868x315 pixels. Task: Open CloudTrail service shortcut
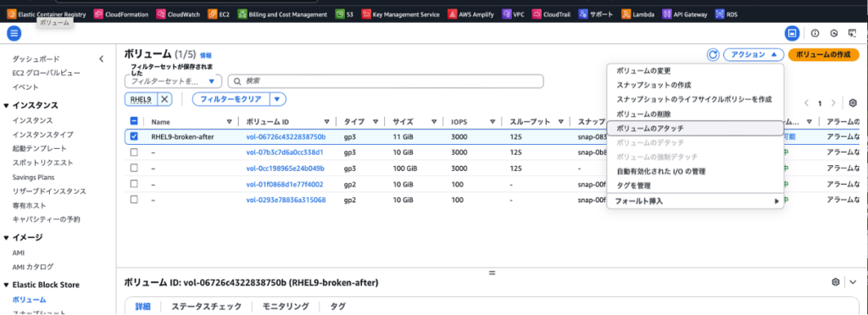[551, 14]
